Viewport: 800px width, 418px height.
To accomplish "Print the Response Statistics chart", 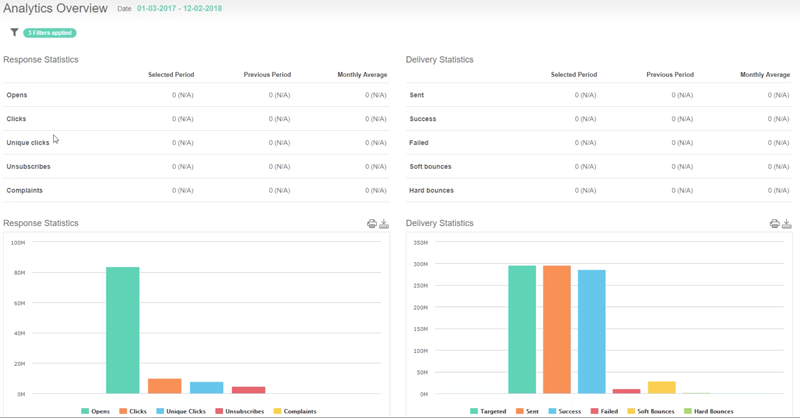I will point(372,224).
